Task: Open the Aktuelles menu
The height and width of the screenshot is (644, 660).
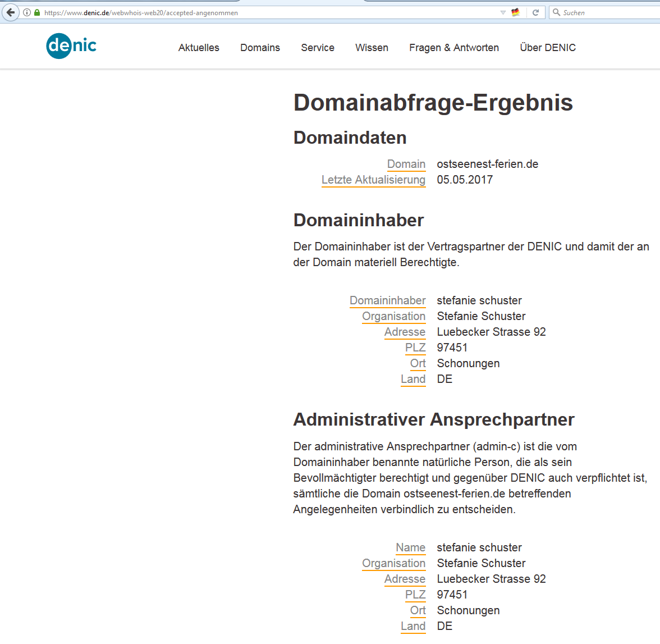Action: click(x=199, y=48)
